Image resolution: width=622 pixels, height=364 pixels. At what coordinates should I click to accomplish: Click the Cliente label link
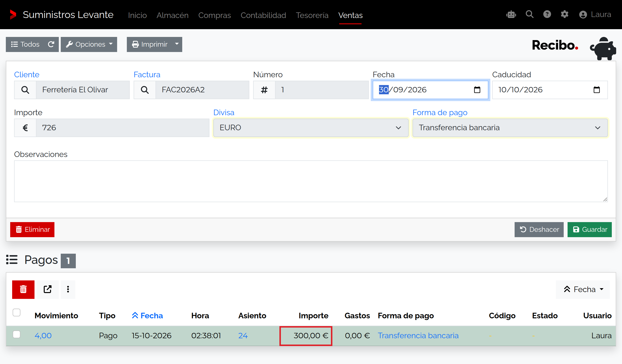pos(27,75)
